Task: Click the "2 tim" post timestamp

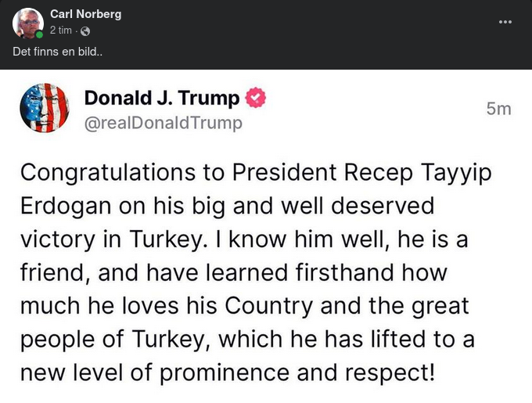Action: pyautogui.click(x=61, y=31)
